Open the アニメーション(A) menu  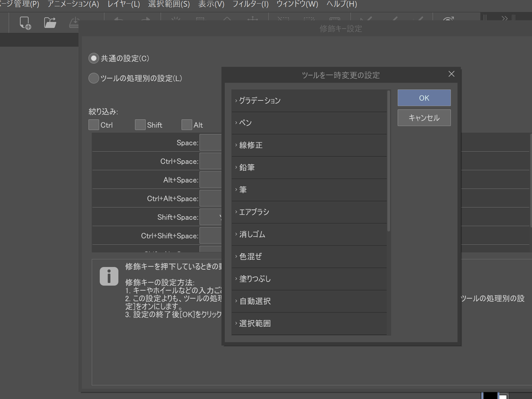pyautogui.click(x=73, y=4)
